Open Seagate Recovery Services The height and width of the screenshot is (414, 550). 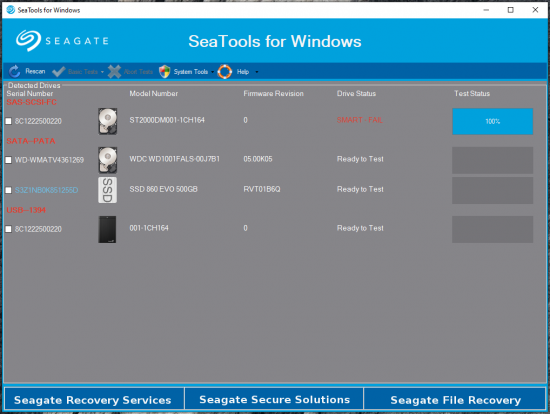(94, 399)
